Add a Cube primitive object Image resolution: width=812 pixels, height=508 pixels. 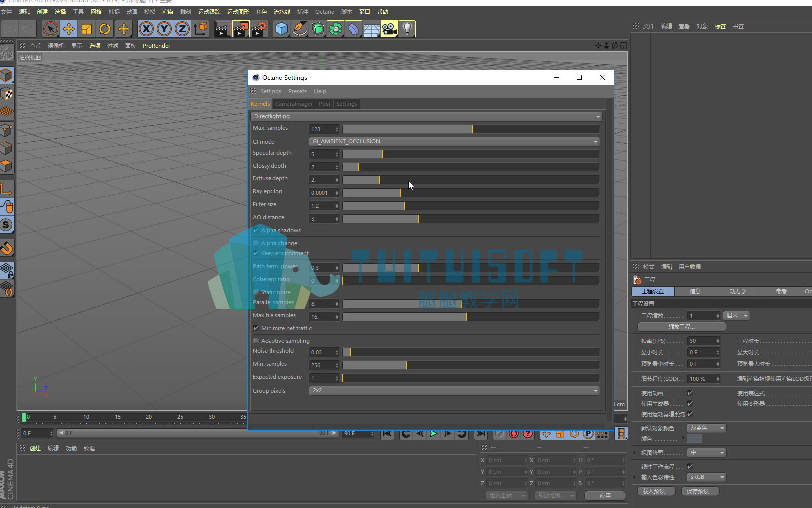[x=281, y=29]
